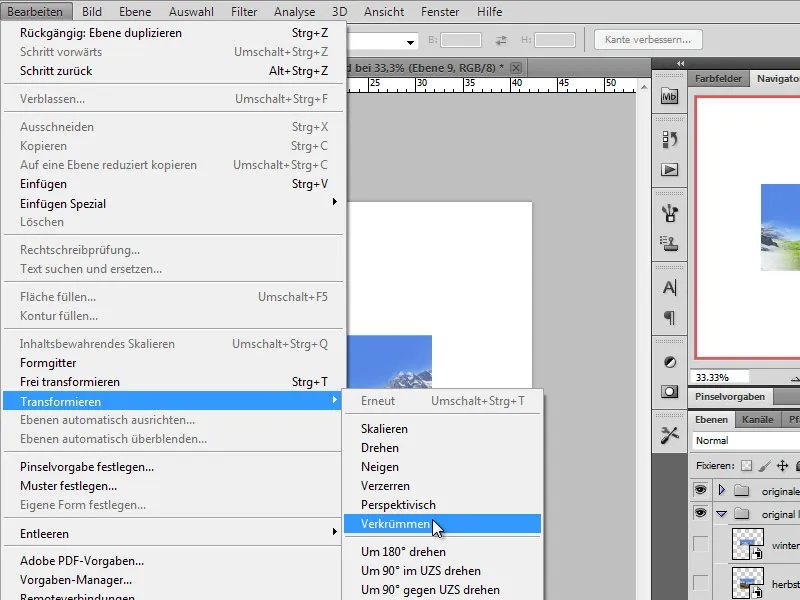Select Um 90° im UZS drehen
Image resolution: width=800 pixels, height=600 pixels.
click(x=442, y=571)
